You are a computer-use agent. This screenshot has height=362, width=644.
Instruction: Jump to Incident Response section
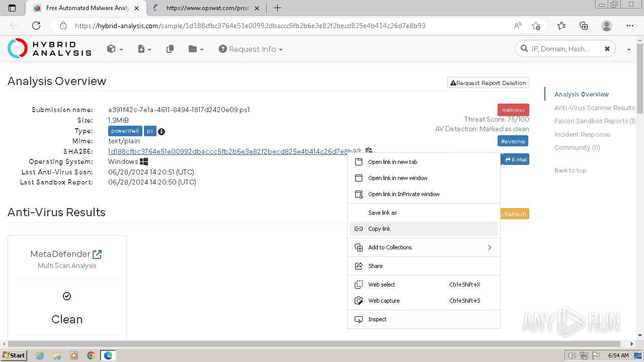click(x=582, y=134)
